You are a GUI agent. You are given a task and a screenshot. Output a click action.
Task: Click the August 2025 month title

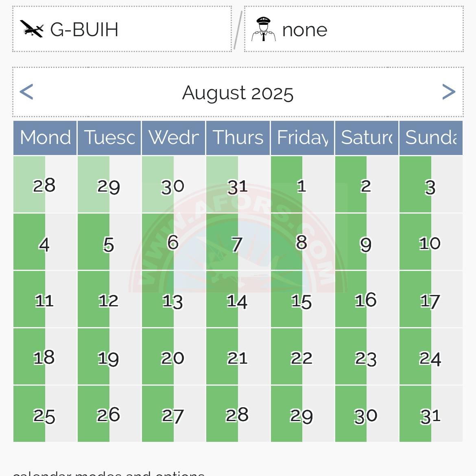(x=238, y=93)
